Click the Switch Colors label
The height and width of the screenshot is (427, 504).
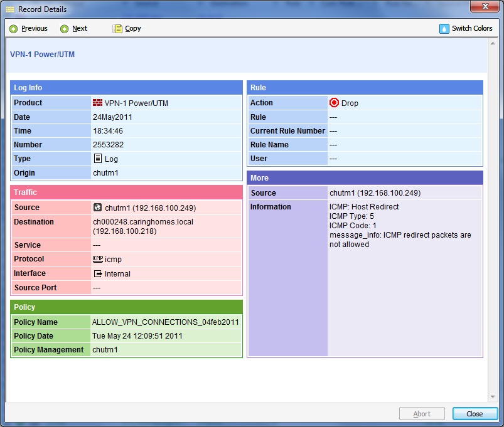[472, 28]
